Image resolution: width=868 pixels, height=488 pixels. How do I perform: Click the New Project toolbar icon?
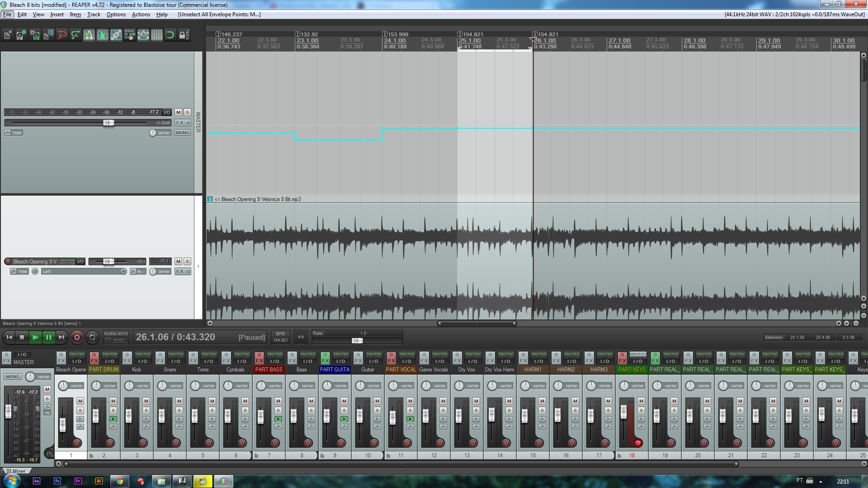click(x=8, y=35)
